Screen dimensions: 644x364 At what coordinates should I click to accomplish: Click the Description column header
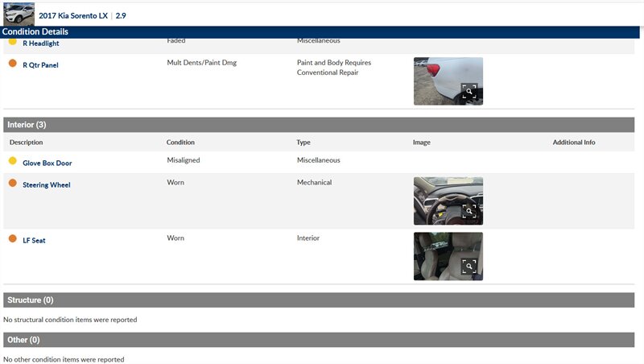pyautogui.click(x=27, y=143)
